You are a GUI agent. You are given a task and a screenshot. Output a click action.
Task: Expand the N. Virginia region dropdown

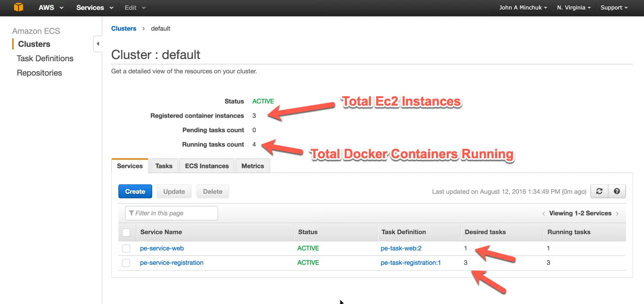pyautogui.click(x=574, y=8)
